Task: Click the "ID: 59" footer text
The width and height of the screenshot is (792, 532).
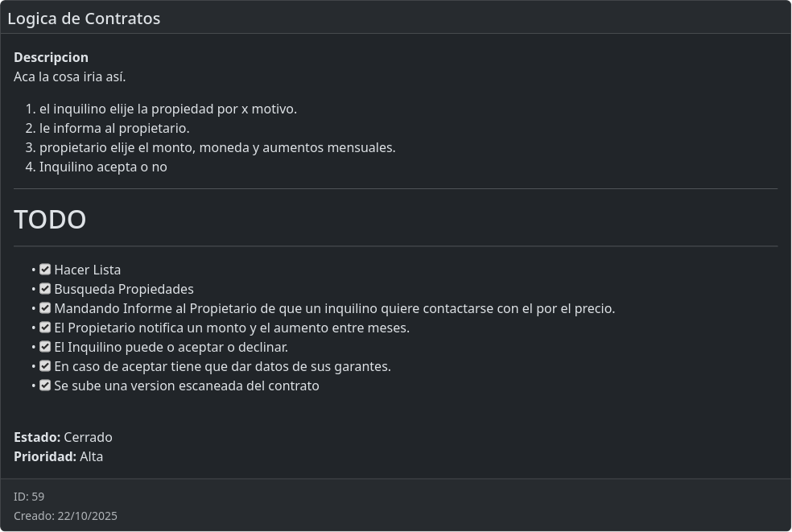Action: coord(29,497)
